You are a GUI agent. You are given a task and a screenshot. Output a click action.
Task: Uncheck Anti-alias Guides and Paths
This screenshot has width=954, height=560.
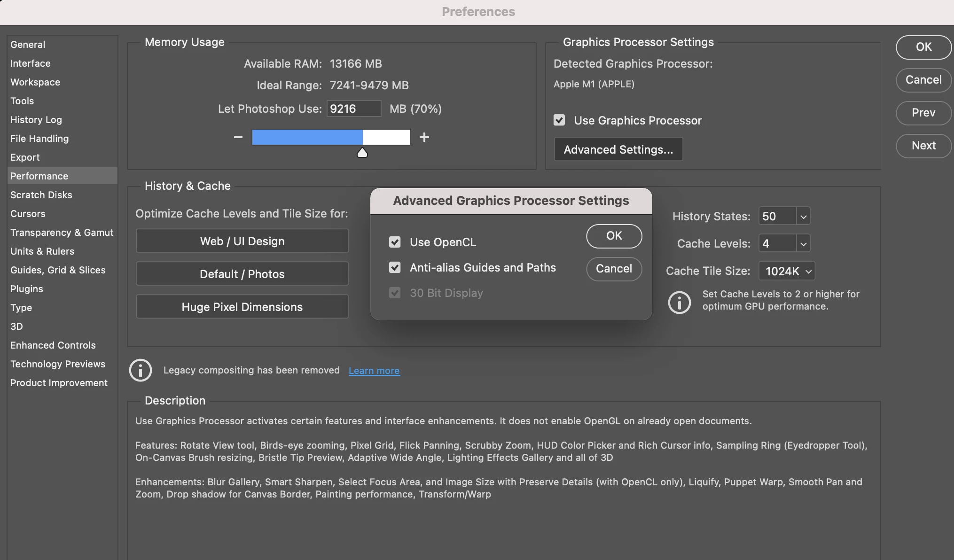coord(395,267)
